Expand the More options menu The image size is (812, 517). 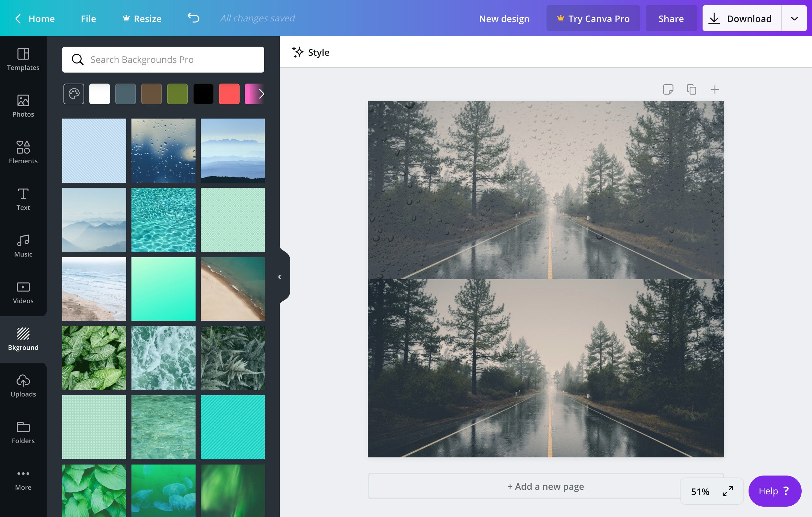(x=23, y=480)
